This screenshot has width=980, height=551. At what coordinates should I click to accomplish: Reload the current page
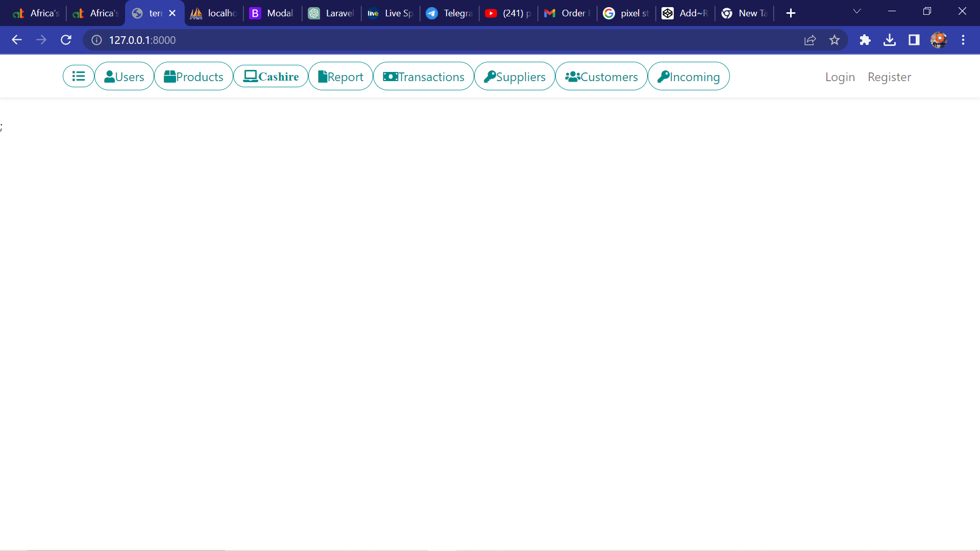(x=66, y=40)
